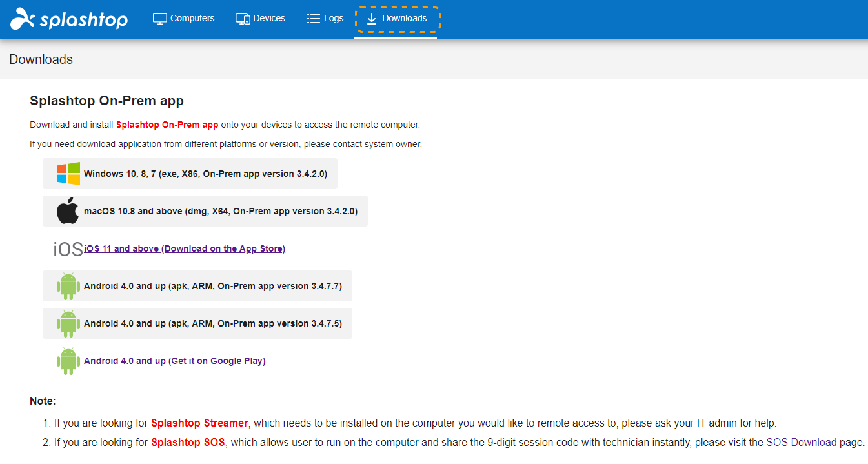Click the Android icon for version 3.4.7.5

[68, 323]
